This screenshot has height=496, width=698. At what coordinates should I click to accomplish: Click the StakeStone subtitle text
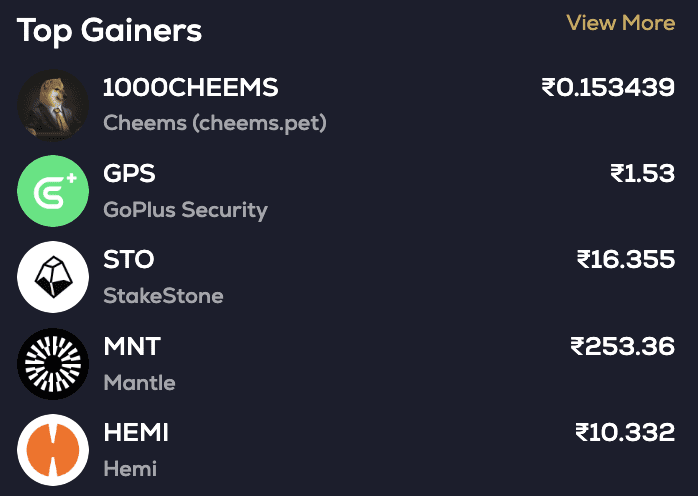(x=163, y=296)
